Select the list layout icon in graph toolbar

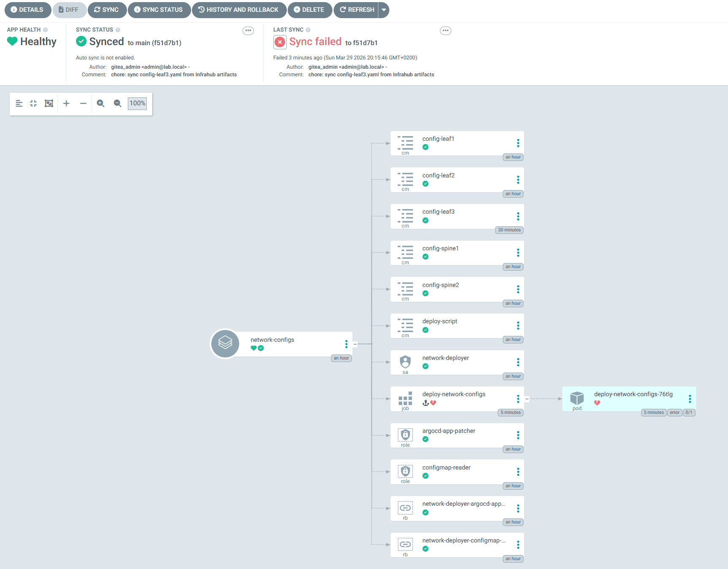[19, 103]
